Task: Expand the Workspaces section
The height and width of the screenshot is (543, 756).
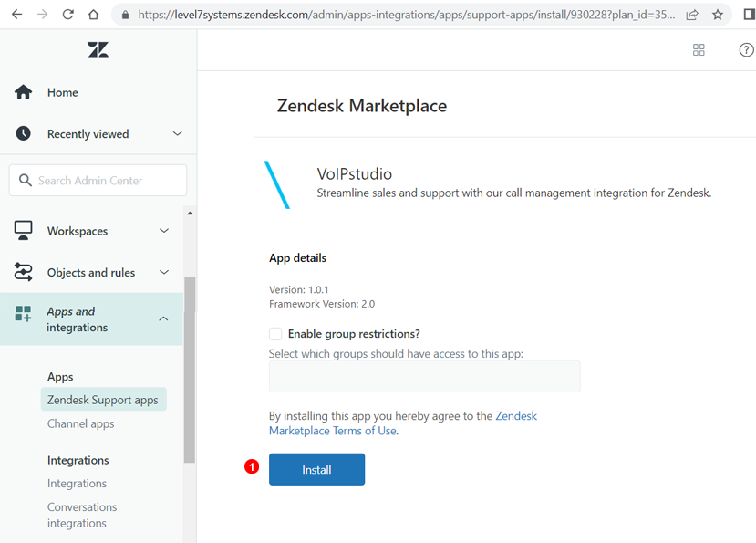Action: (164, 230)
